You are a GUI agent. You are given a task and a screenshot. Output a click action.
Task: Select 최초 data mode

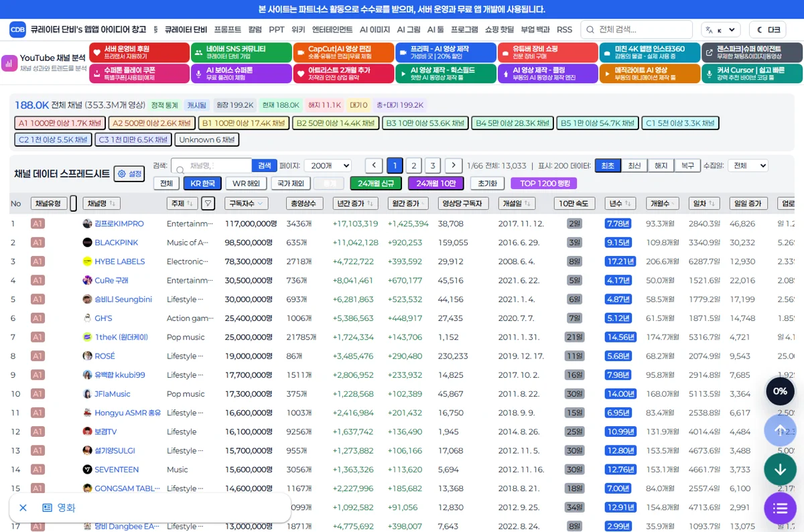tap(608, 165)
